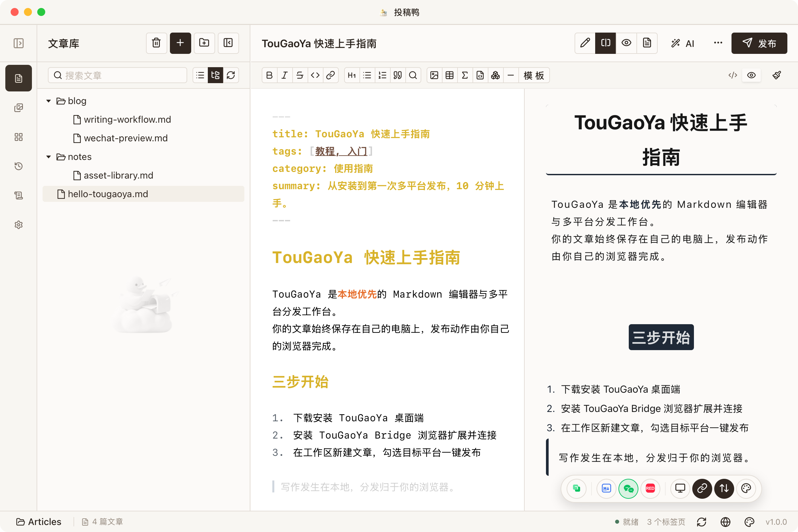Screen dimensions: 798x532
Task: Create a new article with plus button
Action: pos(181,43)
